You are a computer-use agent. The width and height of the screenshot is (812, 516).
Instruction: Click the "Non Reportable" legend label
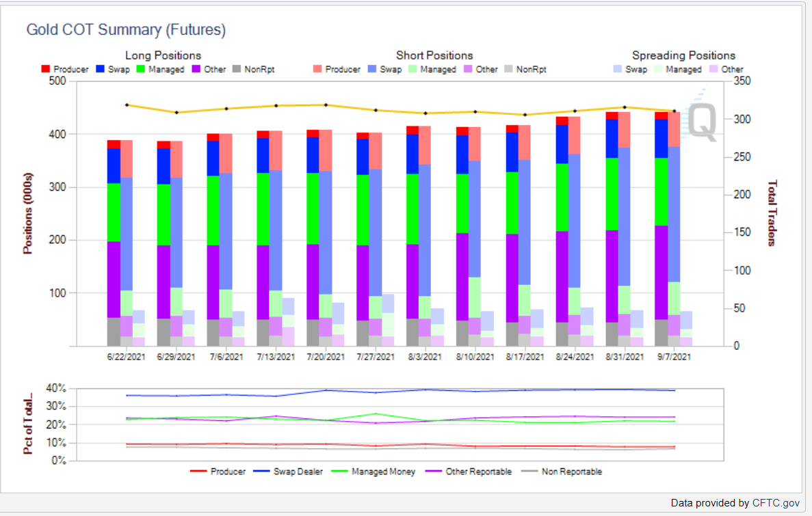click(x=572, y=472)
